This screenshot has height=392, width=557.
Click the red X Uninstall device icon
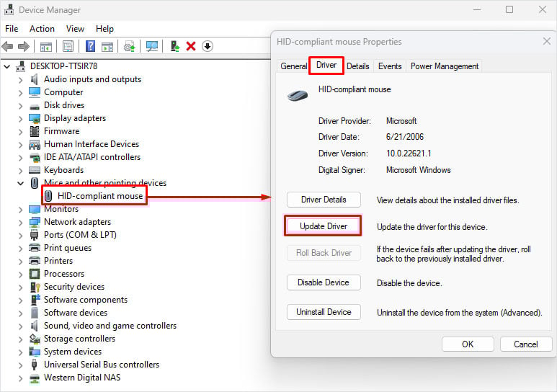click(191, 46)
